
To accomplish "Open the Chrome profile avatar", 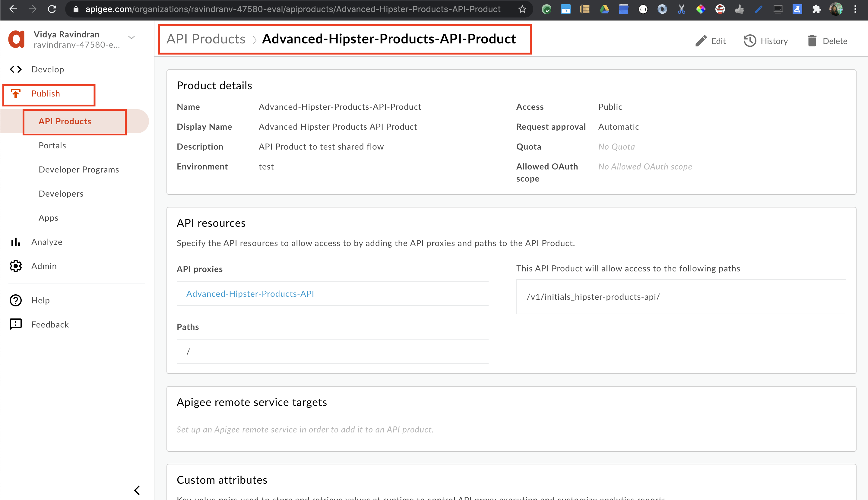I will [x=836, y=9].
